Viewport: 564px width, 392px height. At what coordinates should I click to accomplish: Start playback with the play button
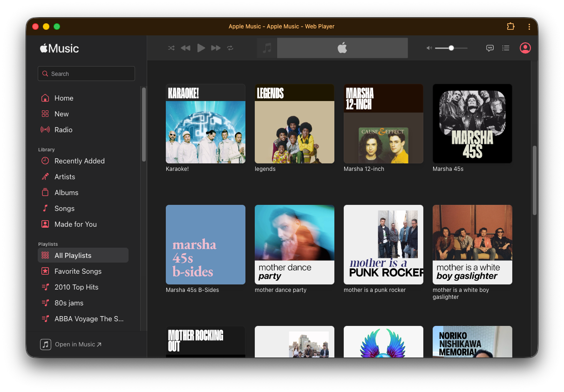pos(201,48)
